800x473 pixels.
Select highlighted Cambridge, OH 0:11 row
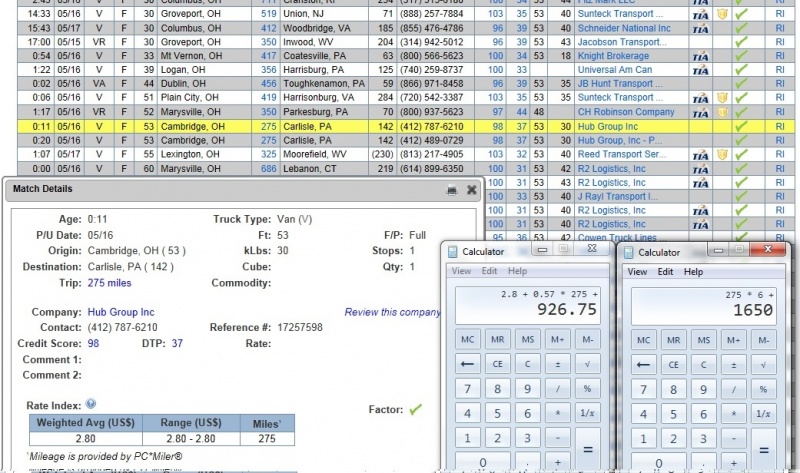406,127
